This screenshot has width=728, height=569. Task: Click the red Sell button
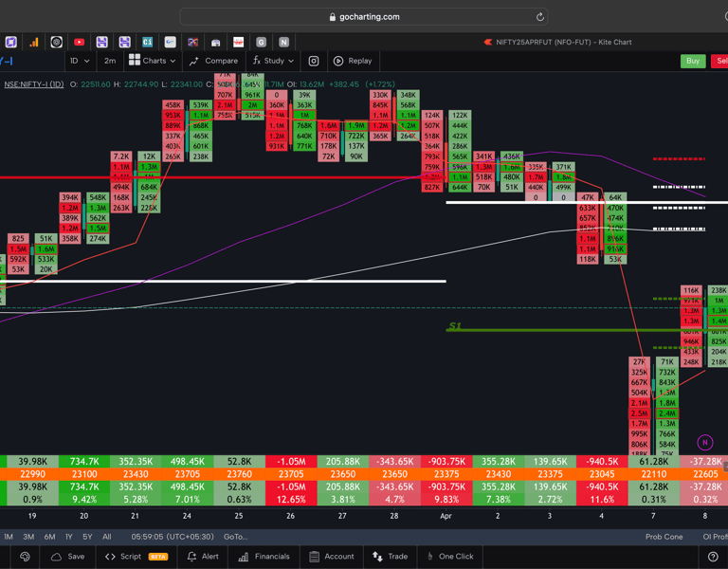pyautogui.click(x=719, y=61)
